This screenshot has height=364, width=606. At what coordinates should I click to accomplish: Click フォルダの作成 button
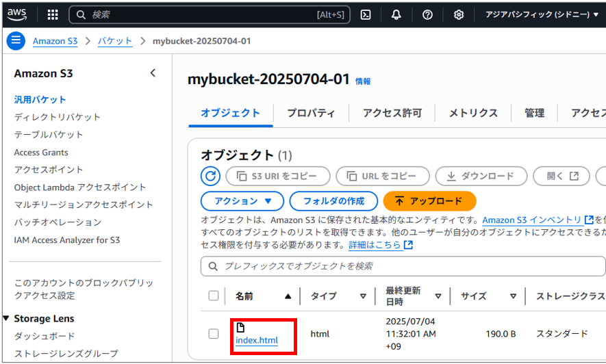click(x=333, y=201)
